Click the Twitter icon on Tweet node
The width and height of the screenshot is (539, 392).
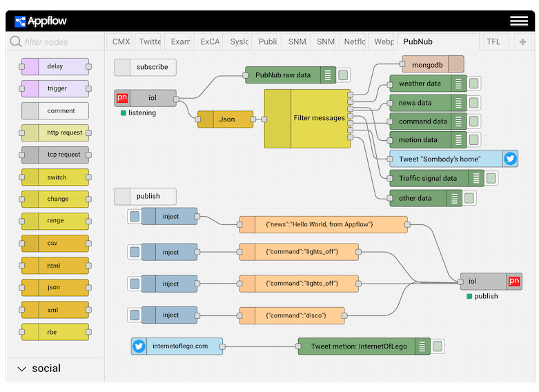tap(510, 159)
